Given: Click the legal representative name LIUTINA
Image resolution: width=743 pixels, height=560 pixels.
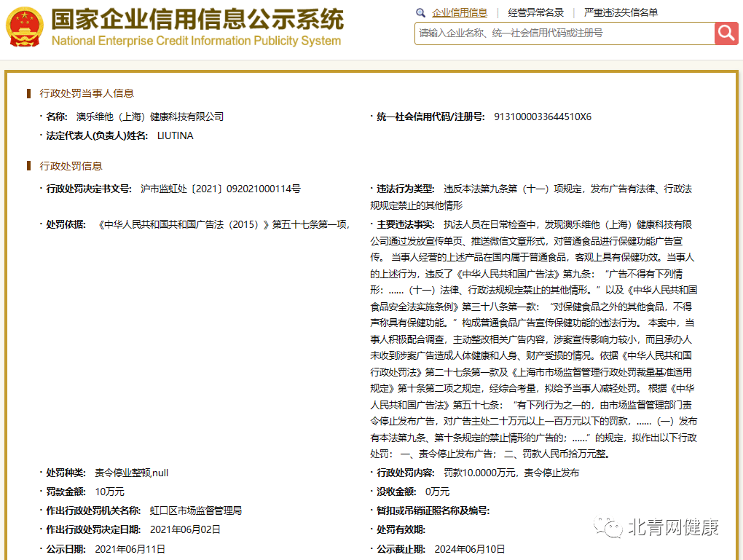Looking at the screenshot, I should tap(175, 135).
